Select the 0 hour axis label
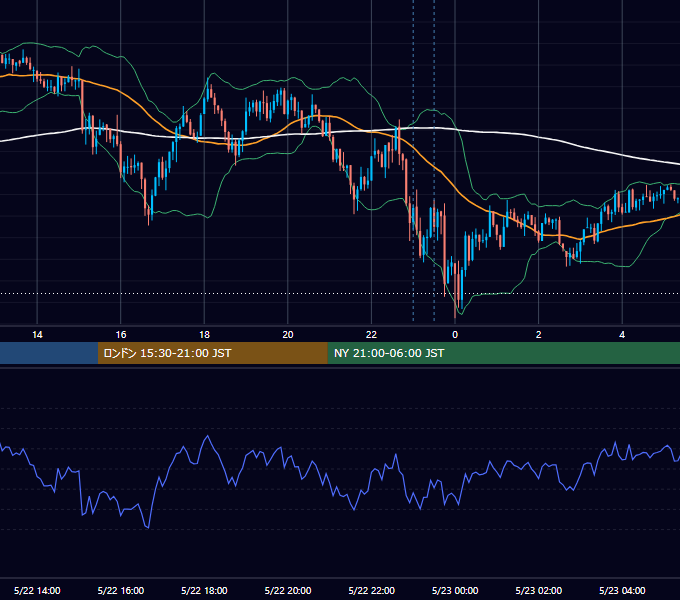This screenshot has width=680, height=600. pos(455,335)
